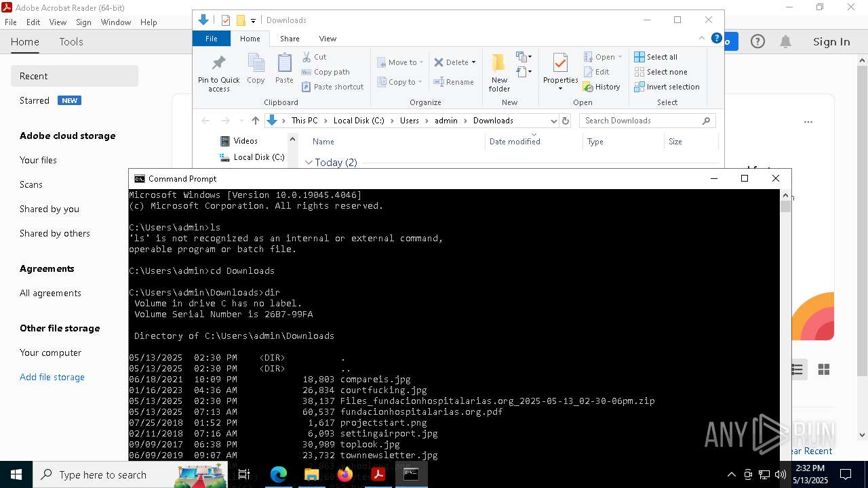Open Acrobat's Edit menu
Viewport: 868px width, 488px height.
click(x=33, y=22)
